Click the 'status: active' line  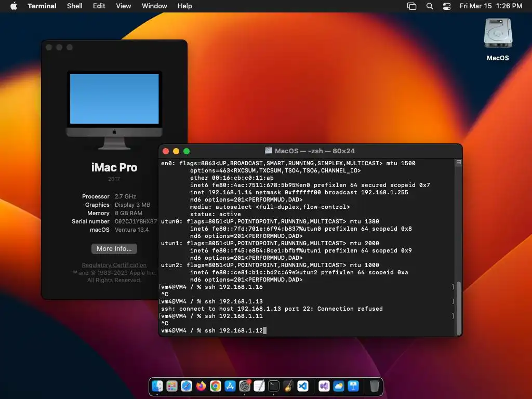[216, 214]
